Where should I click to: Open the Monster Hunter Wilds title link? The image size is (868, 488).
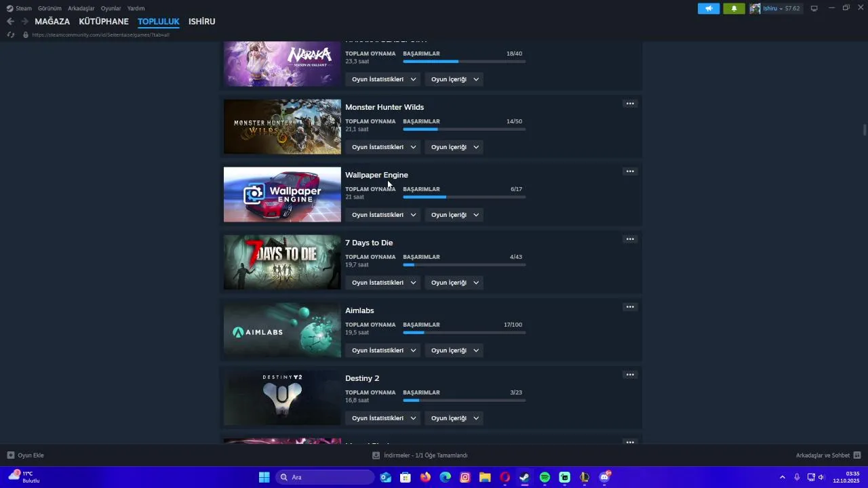(384, 107)
